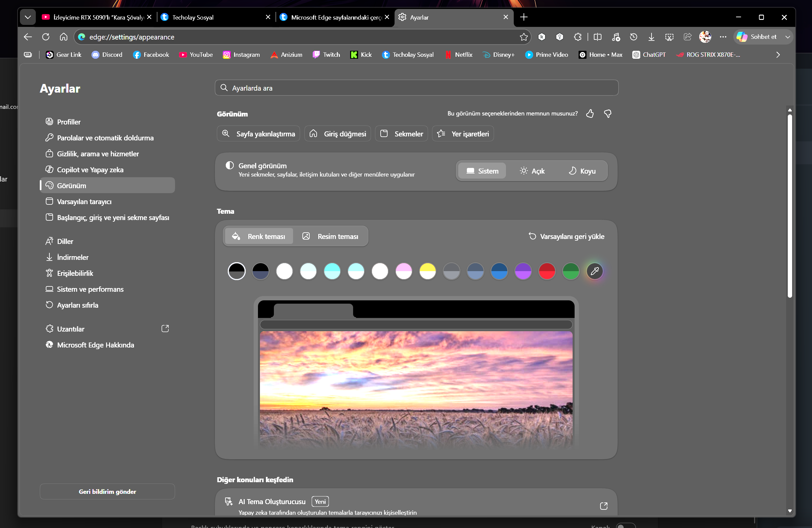812x528 pixels.
Task: Select the Koyu dark appearance option
Action: [x=582, y=171]
